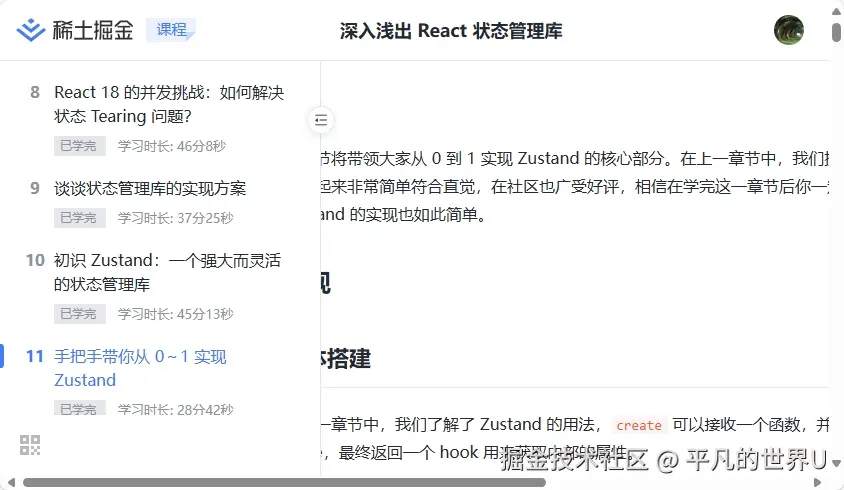Click 已学完 badge under chapter 8
844x490 pixels.
click(80, 146)
